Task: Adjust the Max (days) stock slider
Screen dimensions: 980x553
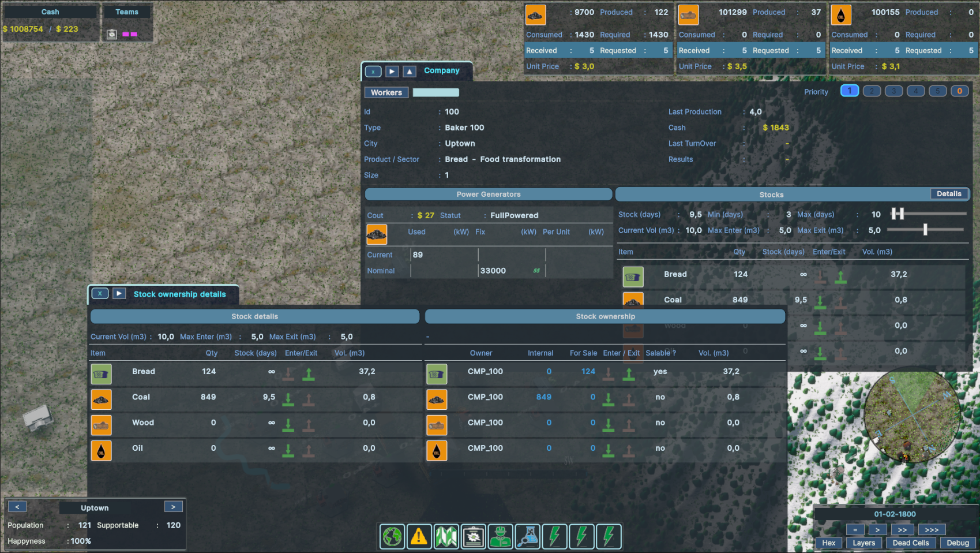Action: 929,214
